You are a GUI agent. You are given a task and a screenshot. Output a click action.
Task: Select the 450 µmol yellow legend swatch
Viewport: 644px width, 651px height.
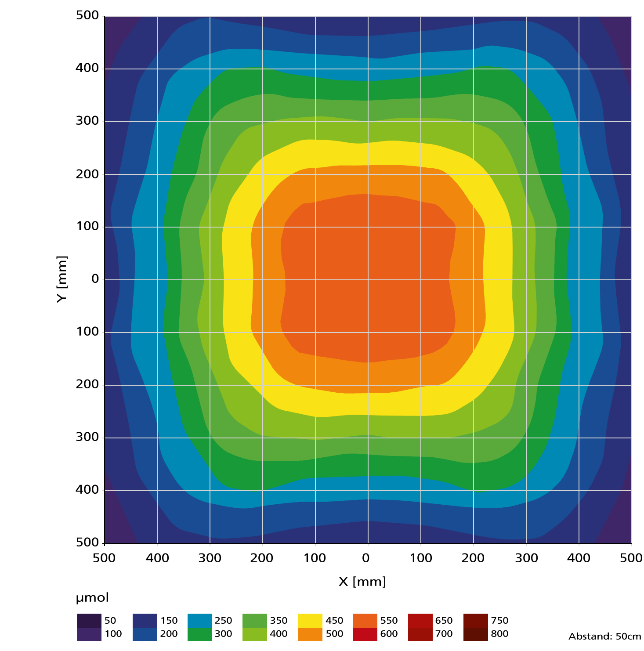[310, 621]
